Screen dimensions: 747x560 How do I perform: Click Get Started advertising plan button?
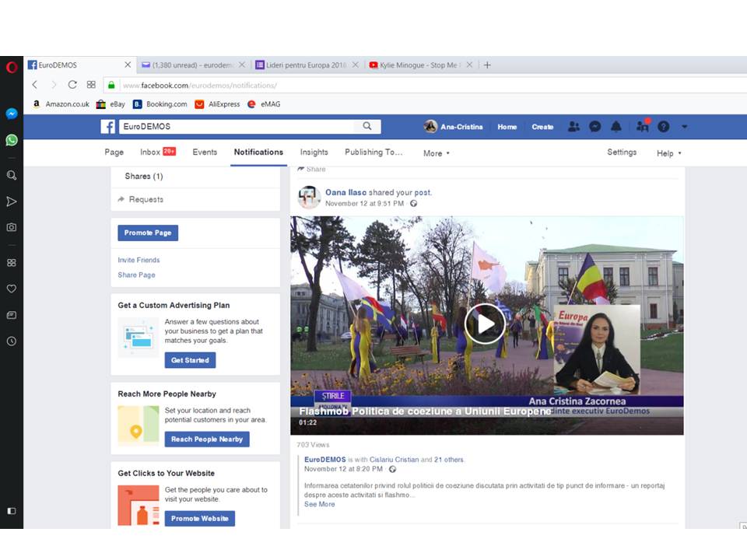[190, 360]
